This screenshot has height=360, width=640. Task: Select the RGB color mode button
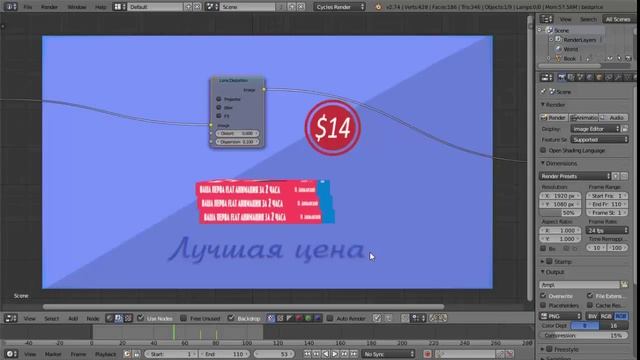[x=606, y=316]
